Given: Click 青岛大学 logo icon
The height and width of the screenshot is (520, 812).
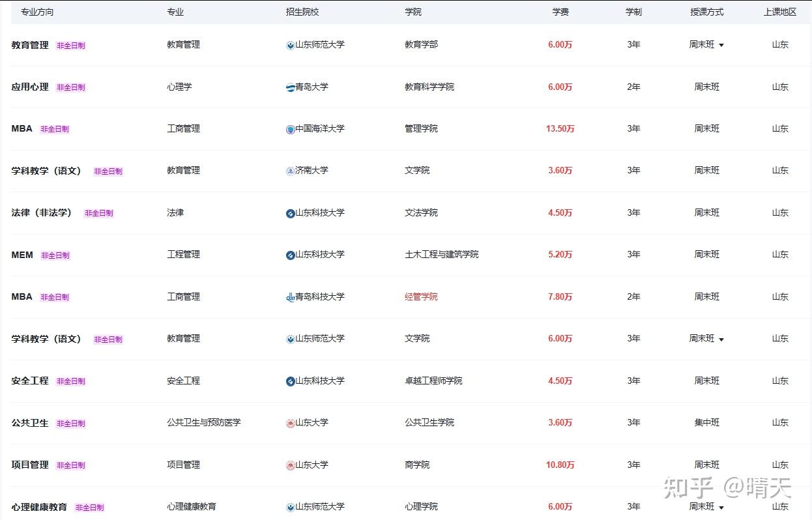Looking at the screenshot, I should point(290,87).
